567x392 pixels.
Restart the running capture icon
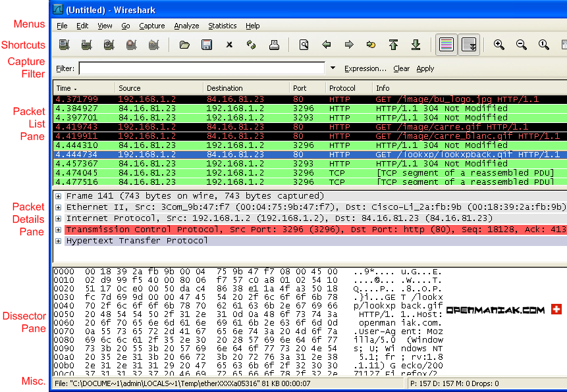153,45
